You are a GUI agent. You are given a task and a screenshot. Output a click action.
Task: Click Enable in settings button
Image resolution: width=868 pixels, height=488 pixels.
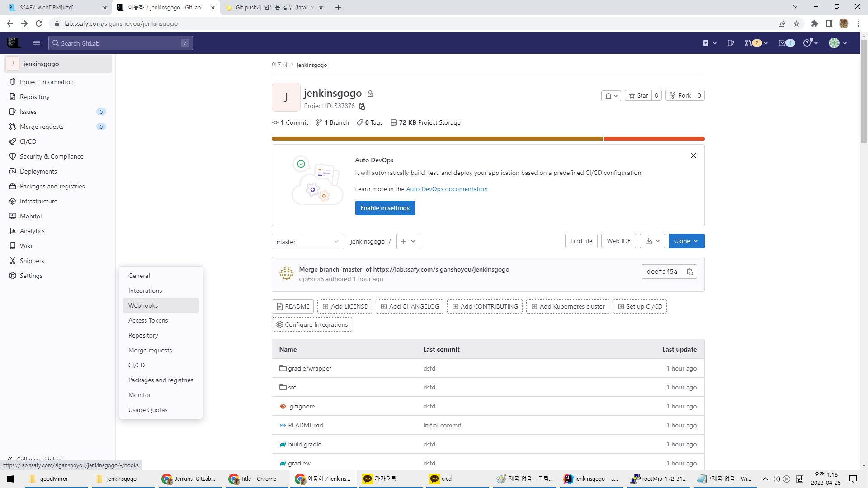click(385, 208)
